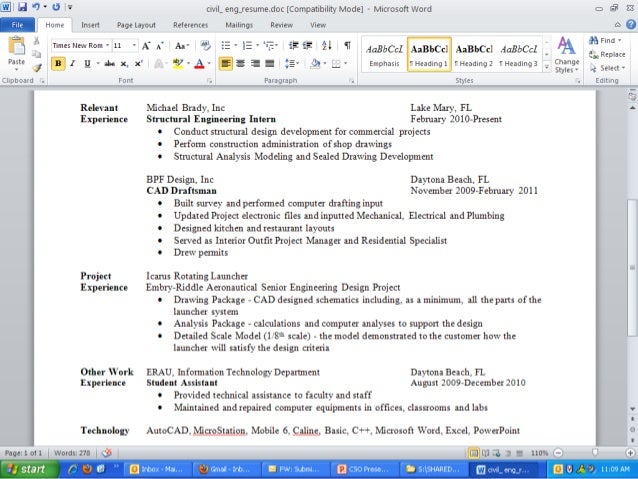Click the Windows Start button
The height and width of the screenshot is (479, 638).
click(x=29, y=469)
